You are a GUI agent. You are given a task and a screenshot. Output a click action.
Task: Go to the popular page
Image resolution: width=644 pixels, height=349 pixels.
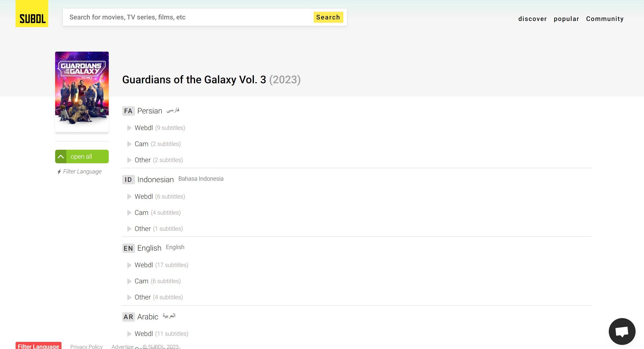point(566,19)
